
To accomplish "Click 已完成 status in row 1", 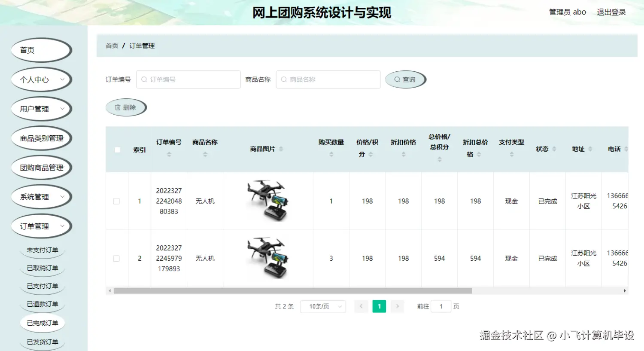I will coord(548,201).
